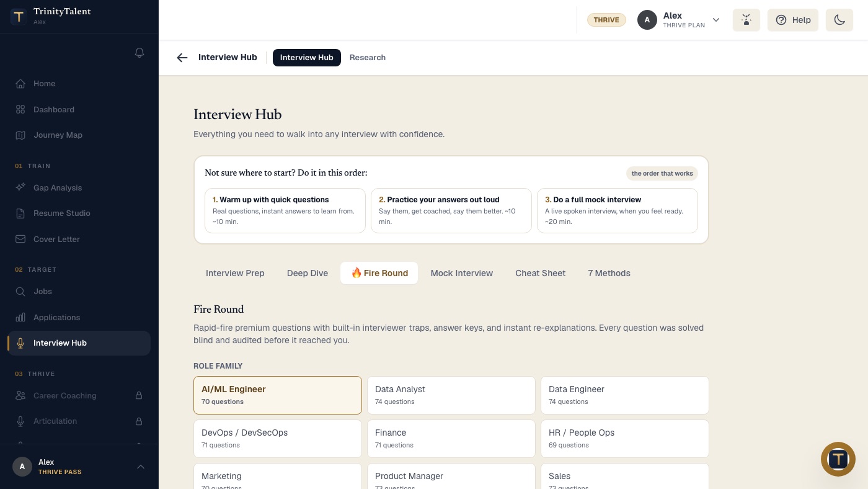Select the HR / People Ops role family

point(625,439)
